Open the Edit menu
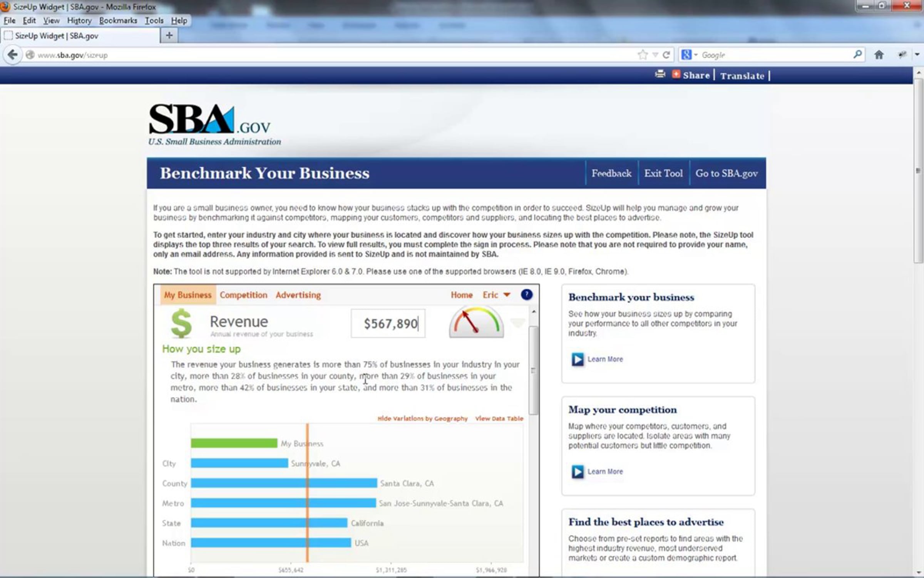 pos(29,20)
